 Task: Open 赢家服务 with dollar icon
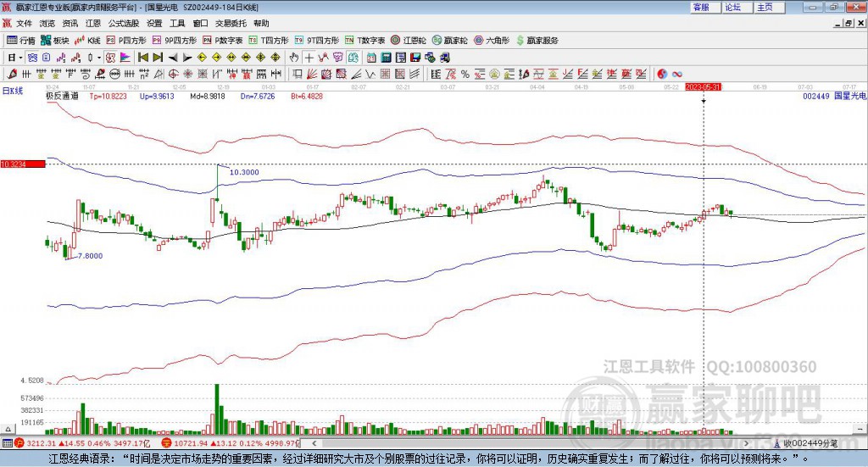(x=537, y=41)
